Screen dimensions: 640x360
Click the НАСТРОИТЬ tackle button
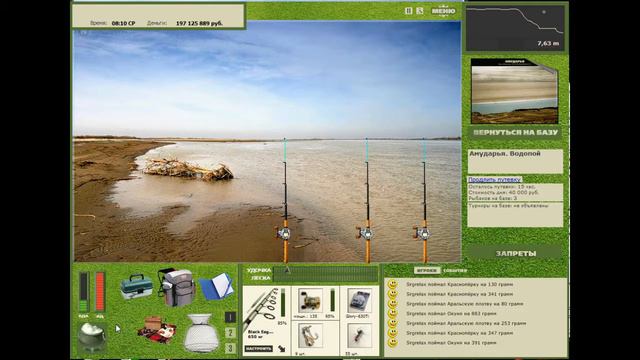pos(259,349)
